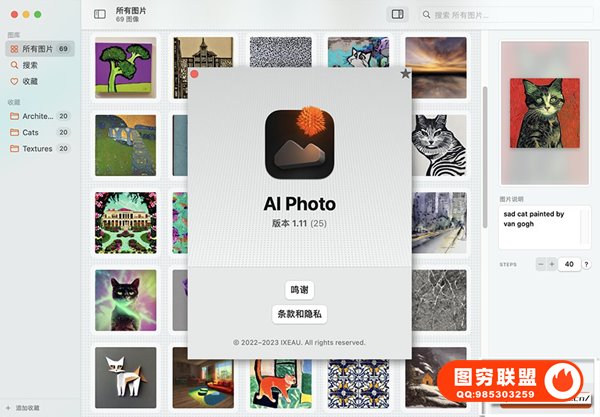The height and width of the screenshot is (417, 600).
Task: Click the star icon on about dialog
Action: pyautogui.click(x=404, y=73)
